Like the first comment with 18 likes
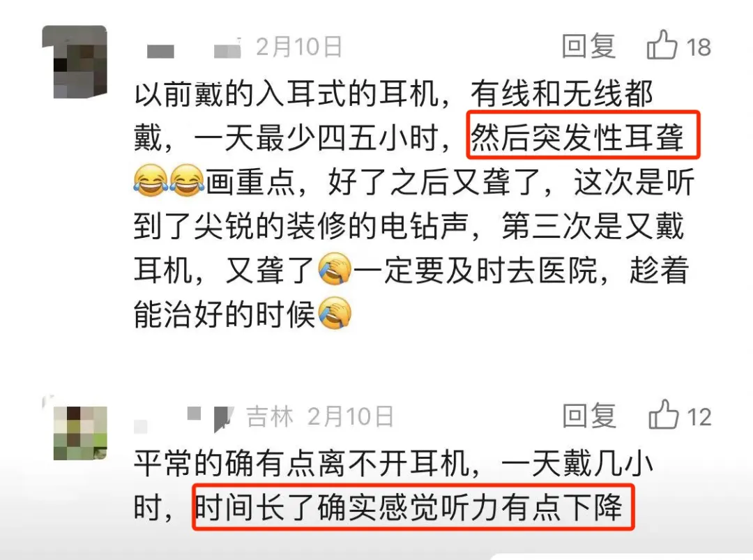 pos(662,45)
